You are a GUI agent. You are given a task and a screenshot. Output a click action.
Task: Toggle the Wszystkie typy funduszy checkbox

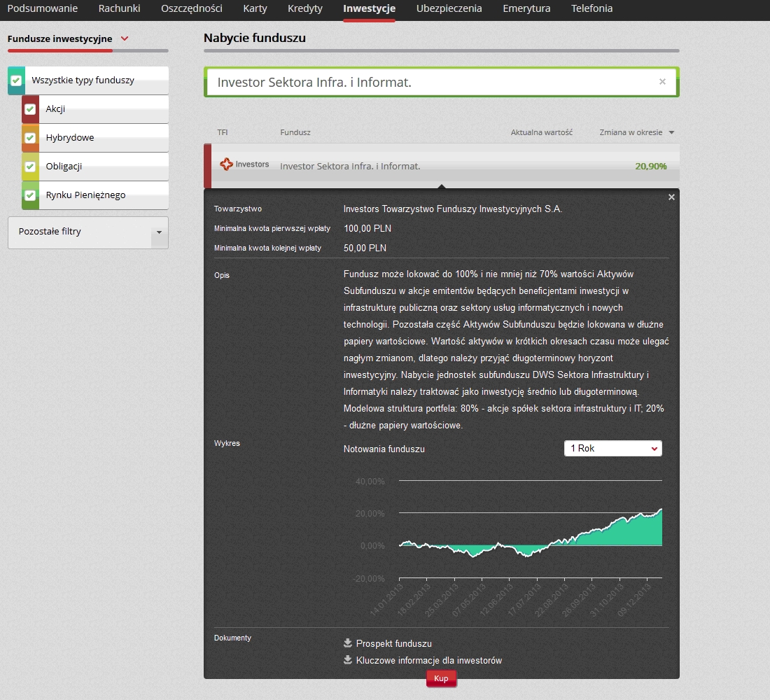tap(16, 80)
